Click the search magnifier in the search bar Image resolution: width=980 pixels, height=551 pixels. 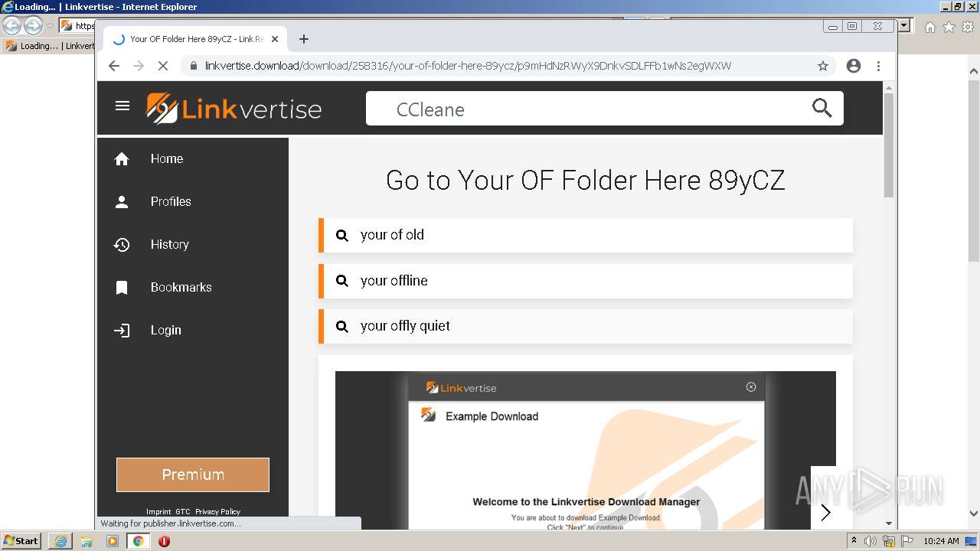(x=822, y=108)
